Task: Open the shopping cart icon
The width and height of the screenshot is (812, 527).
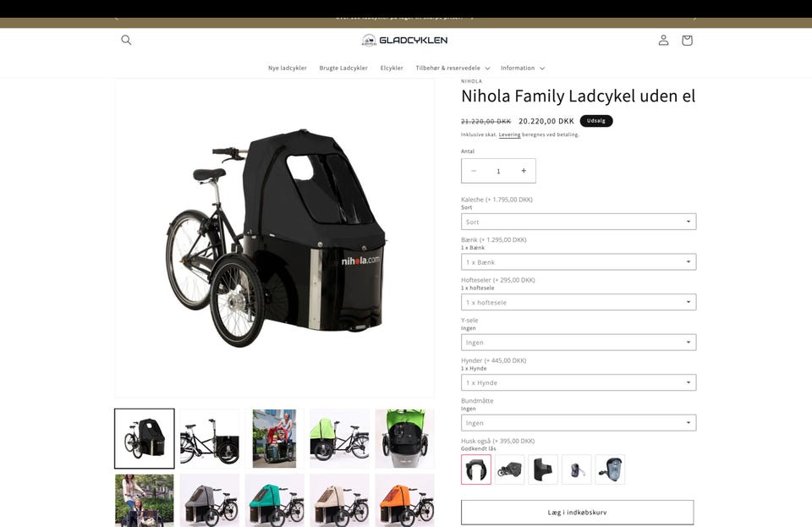Action: [x=687, y=40]
